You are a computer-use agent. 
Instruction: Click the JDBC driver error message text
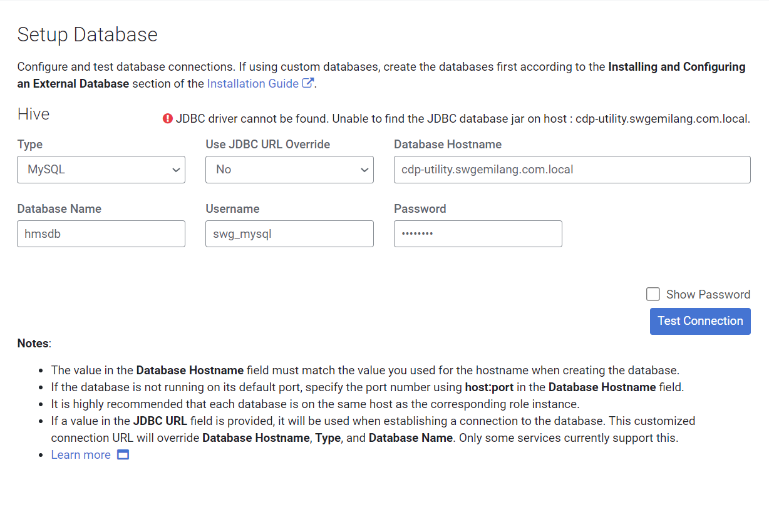[462, 118]
